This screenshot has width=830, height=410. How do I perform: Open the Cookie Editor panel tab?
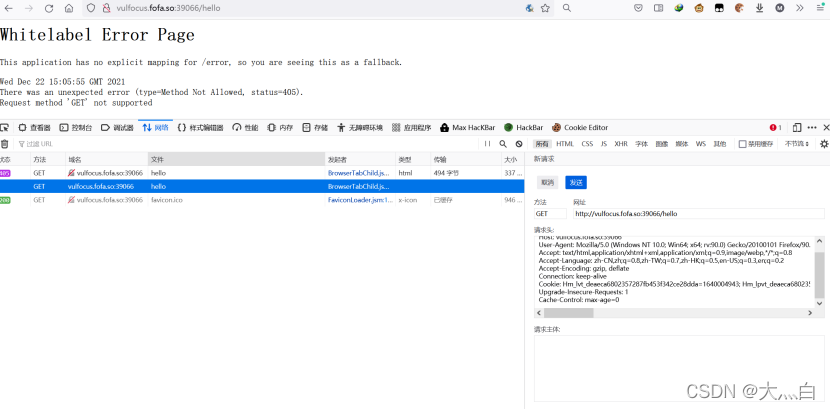(580, 127)
